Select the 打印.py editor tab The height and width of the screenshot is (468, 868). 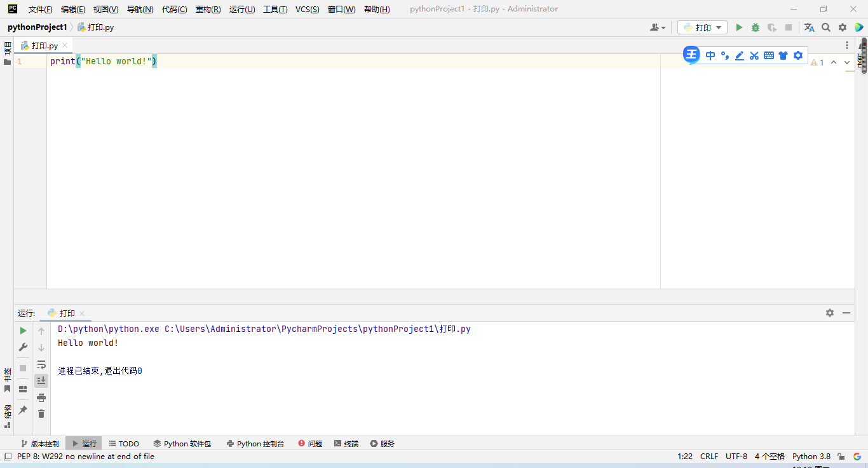tap(43, 46)
